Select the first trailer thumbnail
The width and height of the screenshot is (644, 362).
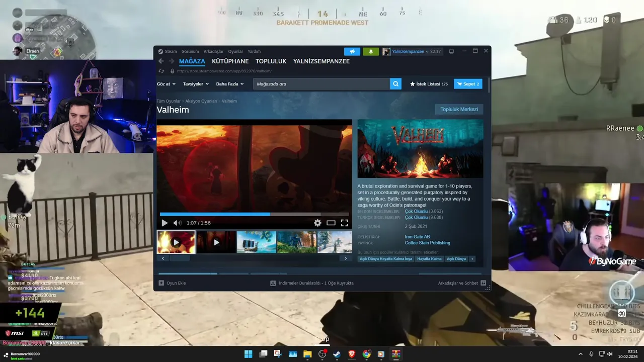176,242
